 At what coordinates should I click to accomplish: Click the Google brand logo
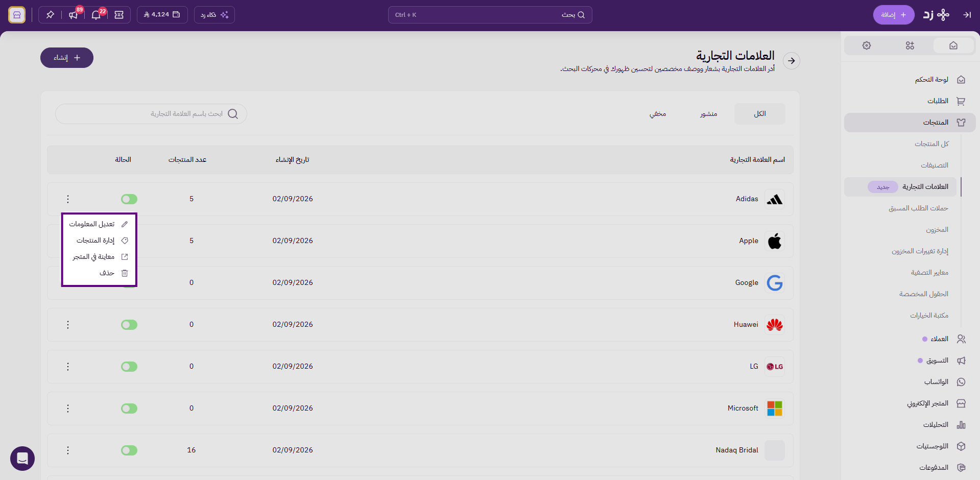[775, 283]
